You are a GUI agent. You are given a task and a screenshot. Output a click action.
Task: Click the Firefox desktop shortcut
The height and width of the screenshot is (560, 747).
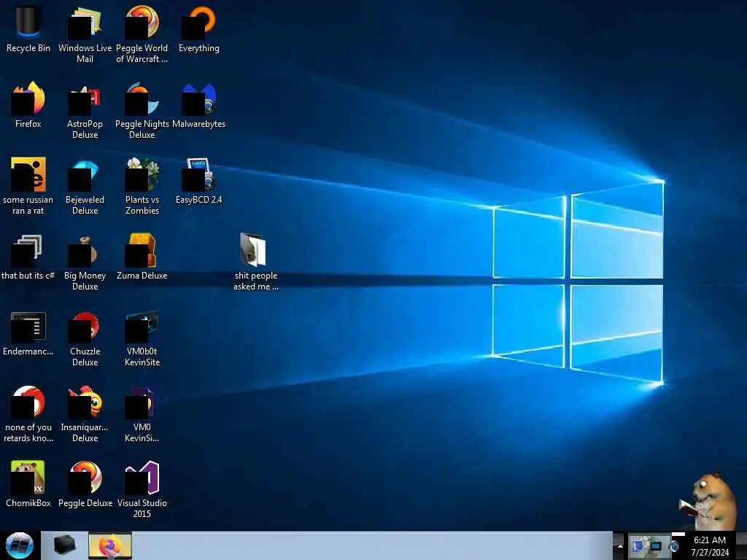[28, 105]
